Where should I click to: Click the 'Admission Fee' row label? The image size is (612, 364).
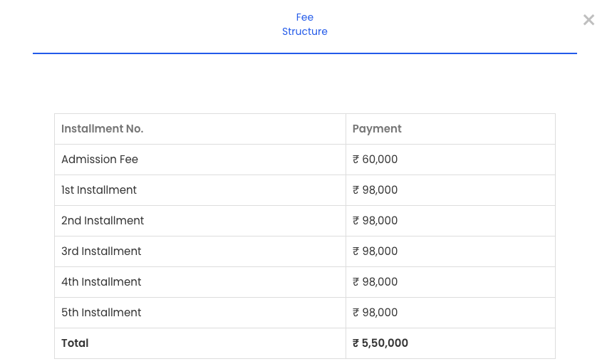point(100,160)
